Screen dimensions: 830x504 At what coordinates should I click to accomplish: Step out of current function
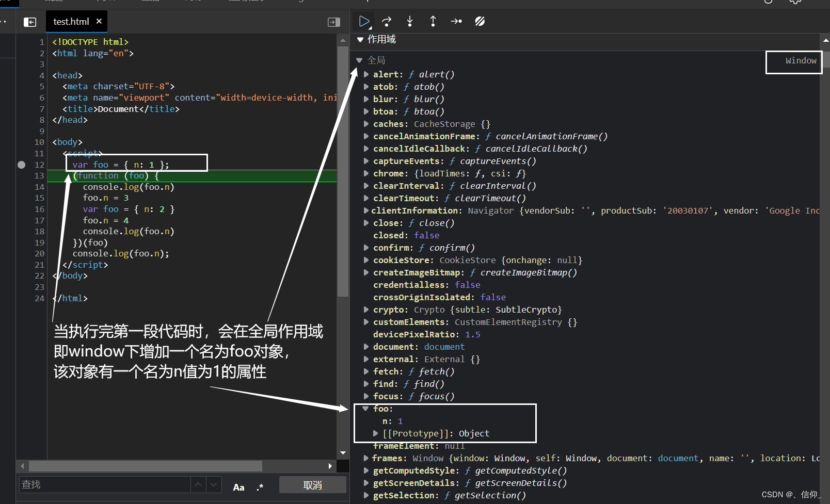433,21
